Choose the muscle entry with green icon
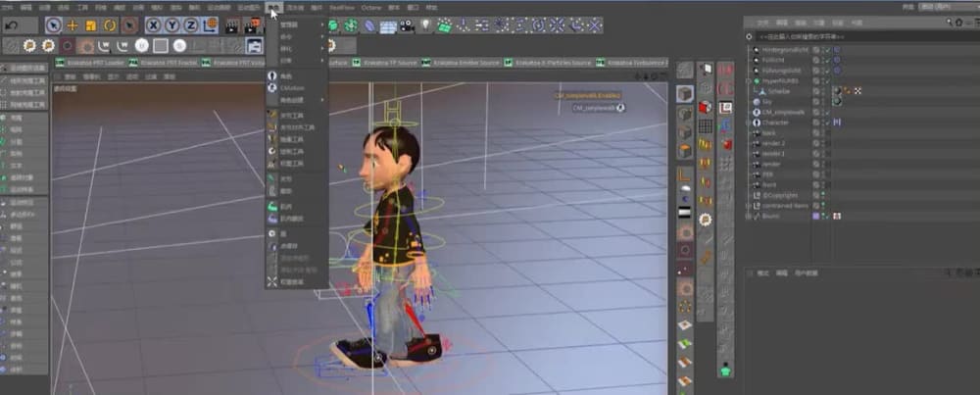Image resolution: width=980 pixels, height=395 pixels. click(x=297, y=206)
